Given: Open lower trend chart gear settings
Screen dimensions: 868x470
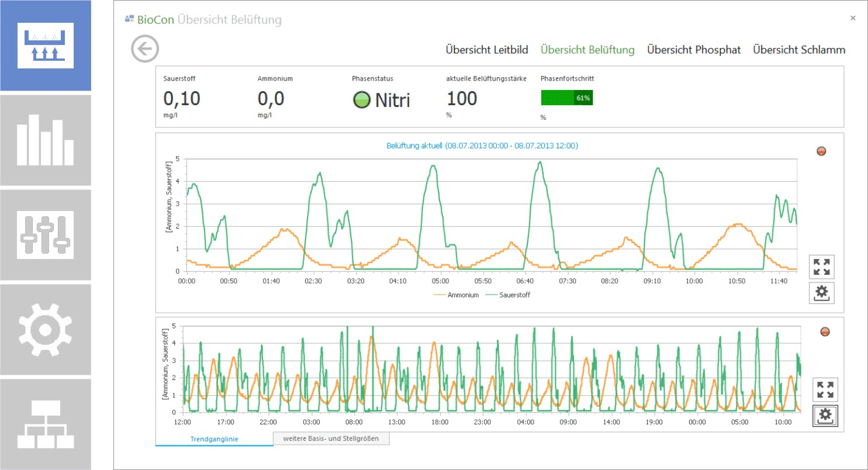Looking at the screenshot, I should (825, 416).
